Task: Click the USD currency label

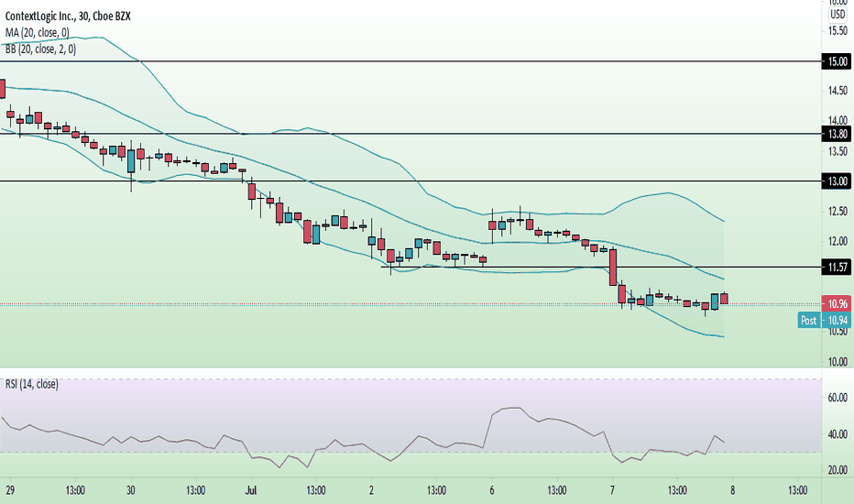Action: coord(838,15)
